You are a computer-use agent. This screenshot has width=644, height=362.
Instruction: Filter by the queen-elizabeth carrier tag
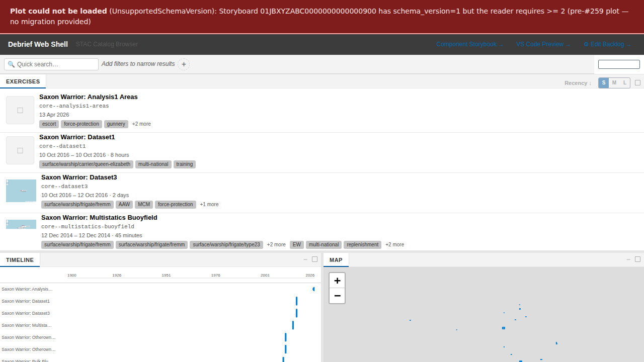tap(86, 164)
